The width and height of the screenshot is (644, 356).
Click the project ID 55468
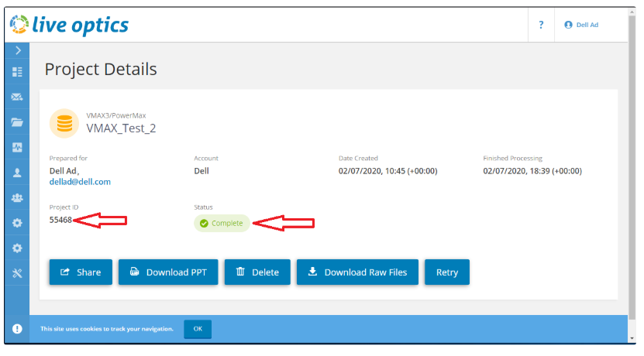click(60, 220)
